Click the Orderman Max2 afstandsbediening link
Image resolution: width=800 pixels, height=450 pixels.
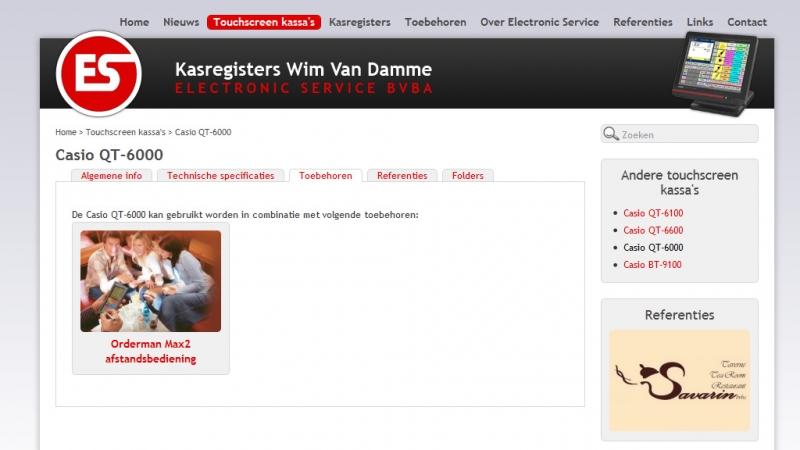[151, 352]
